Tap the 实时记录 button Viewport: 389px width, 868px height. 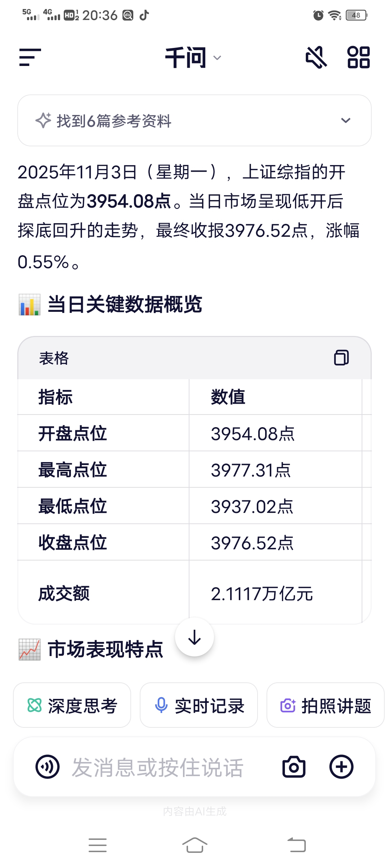pos(199,705)
